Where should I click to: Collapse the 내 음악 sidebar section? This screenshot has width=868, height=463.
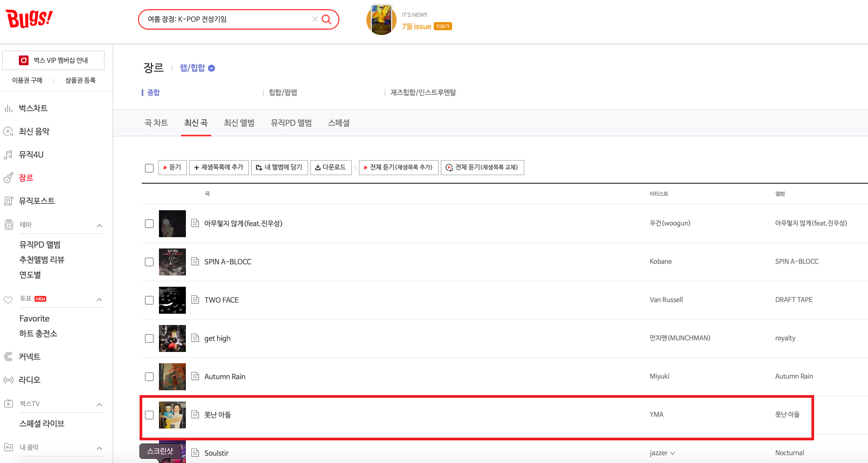(x=99, y=448)
